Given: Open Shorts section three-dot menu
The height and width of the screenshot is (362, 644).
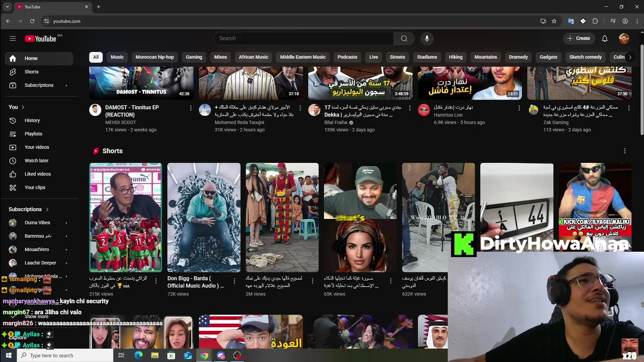Looking at the screenshot, I should [625, 151].
